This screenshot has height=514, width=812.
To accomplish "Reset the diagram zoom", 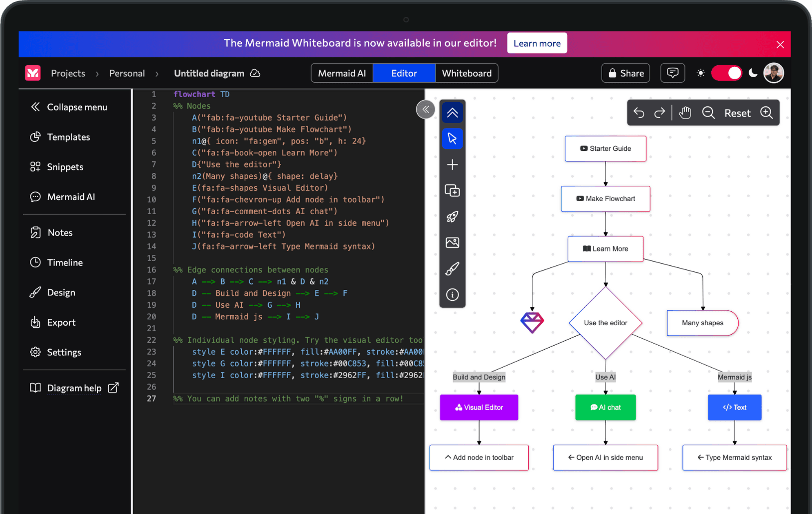I will [737, 113].
